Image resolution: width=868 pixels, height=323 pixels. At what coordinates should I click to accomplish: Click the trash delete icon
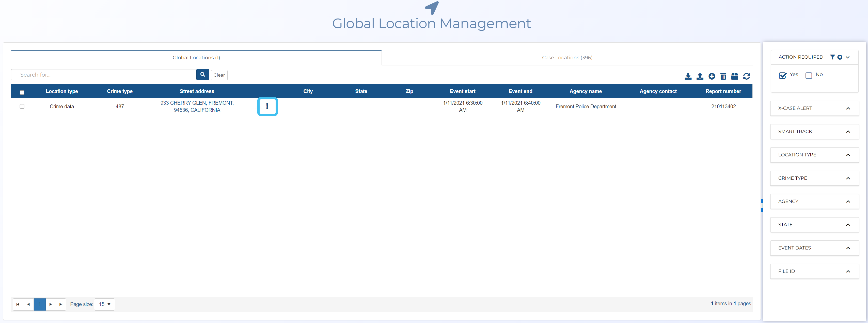[723, 76]
